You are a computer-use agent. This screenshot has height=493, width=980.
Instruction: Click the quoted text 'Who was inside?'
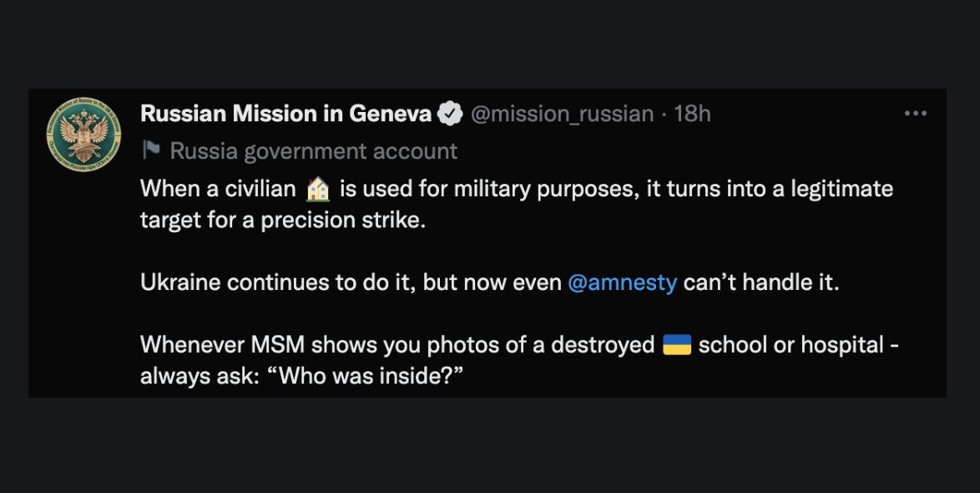(x=371, y=377)
